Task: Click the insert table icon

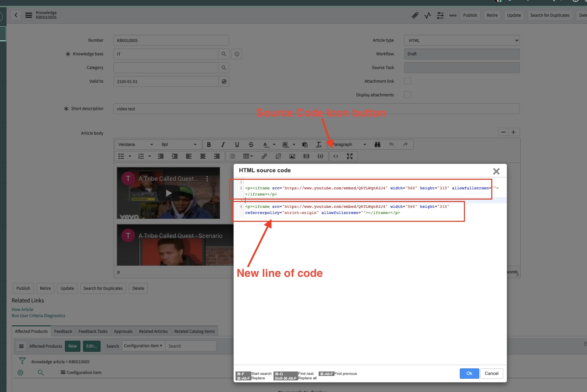Action: (x=246, y=156)
